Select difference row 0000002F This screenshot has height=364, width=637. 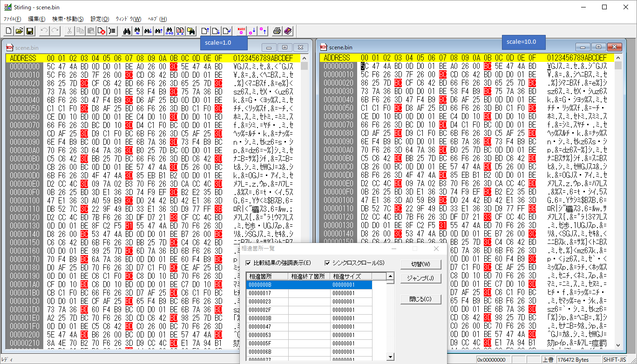pyautogui.click(x=309, y=310)
